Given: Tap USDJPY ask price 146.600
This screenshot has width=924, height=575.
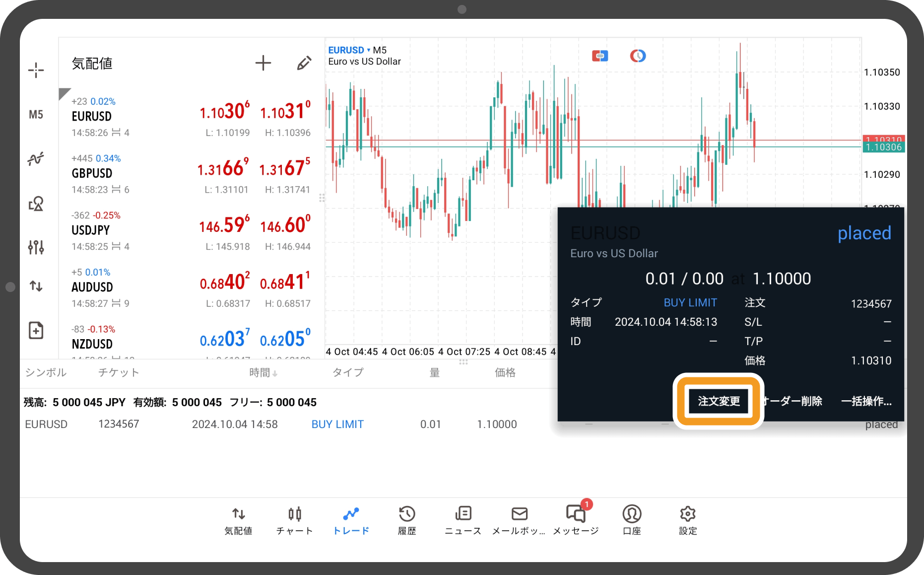Looking at the screenshot, I should click(x=285, y=225).
